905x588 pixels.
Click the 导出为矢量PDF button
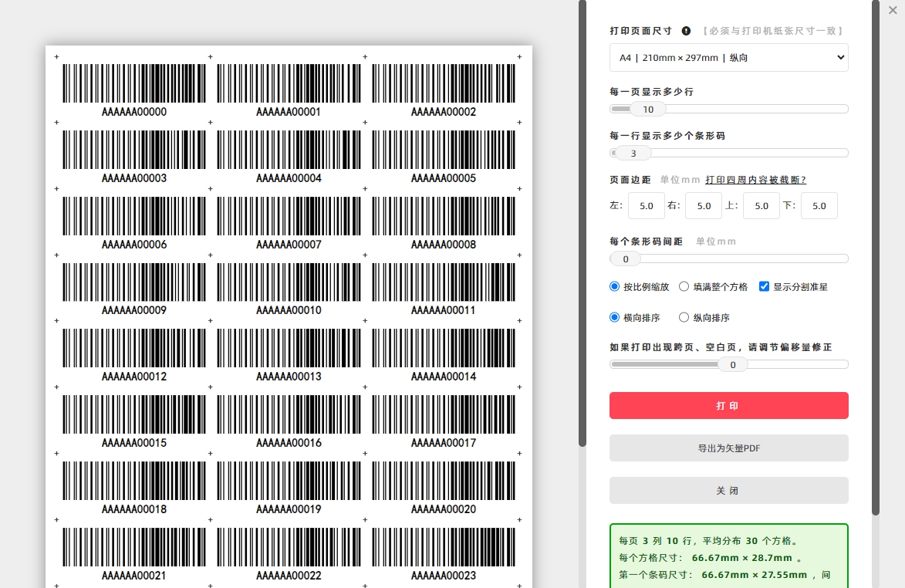729,448
